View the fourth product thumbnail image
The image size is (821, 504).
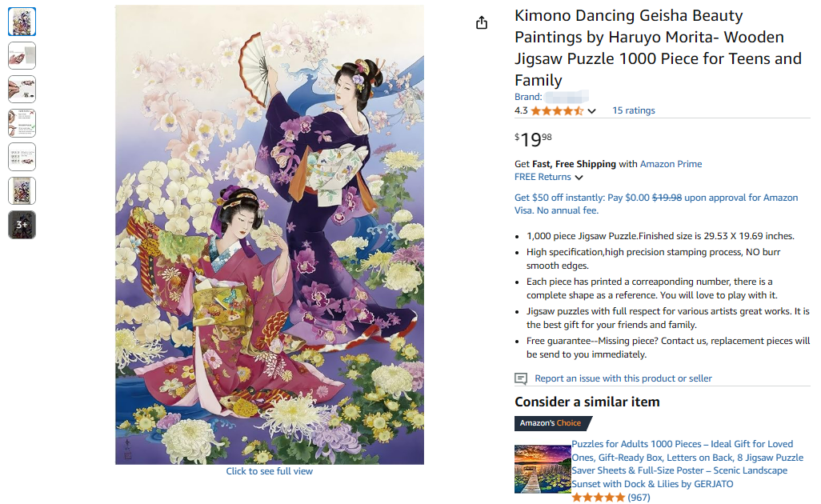pos(22,123)
